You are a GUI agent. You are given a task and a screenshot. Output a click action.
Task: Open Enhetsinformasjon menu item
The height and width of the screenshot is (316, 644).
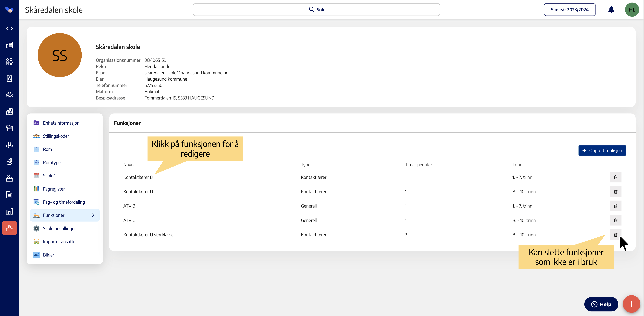65,123
